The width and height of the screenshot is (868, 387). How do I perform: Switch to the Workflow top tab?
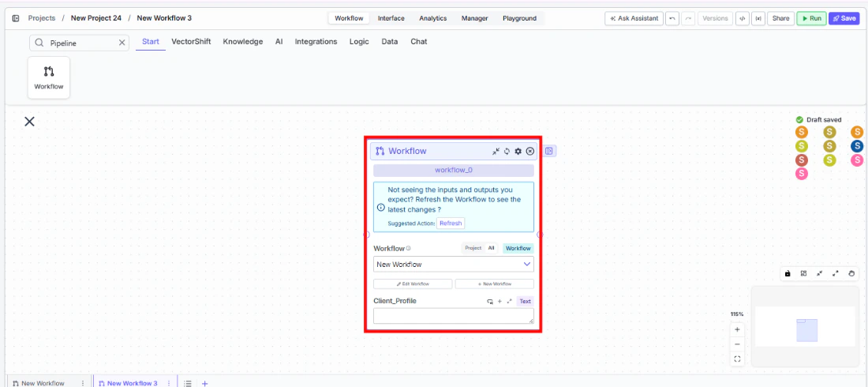click(349, 18)
